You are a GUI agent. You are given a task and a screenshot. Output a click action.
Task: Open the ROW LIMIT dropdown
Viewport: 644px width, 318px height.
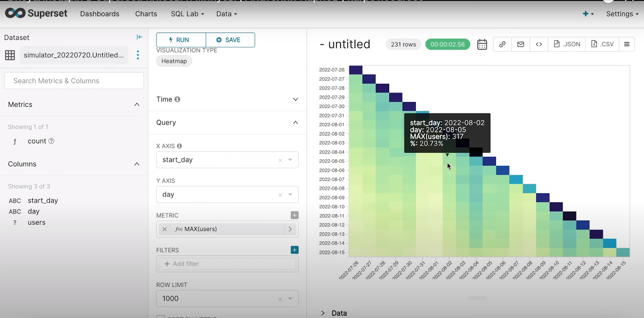click(290, 299)
